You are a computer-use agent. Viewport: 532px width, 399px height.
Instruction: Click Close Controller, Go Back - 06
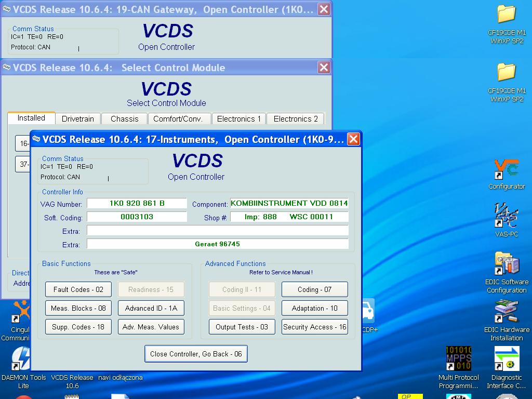196,354
